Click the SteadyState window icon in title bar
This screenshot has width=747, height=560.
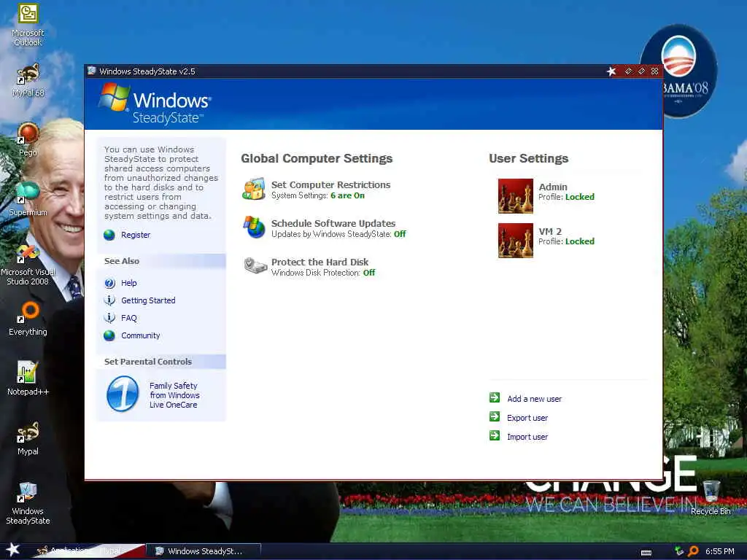click(x=91, y=71)
